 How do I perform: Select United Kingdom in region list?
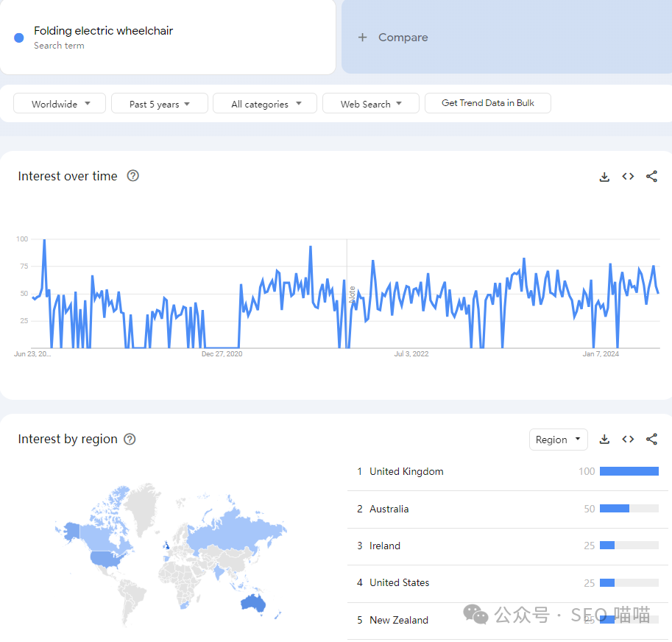click(406, 472)
